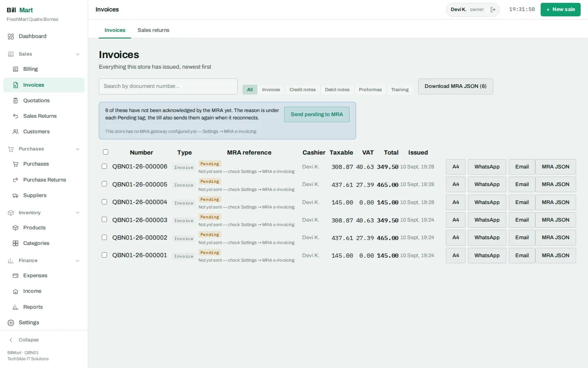Image resolution: width=588 pixels, height=368 pixels.
Task: Click the MRA reference column header
Action: [x=249, y=153]
